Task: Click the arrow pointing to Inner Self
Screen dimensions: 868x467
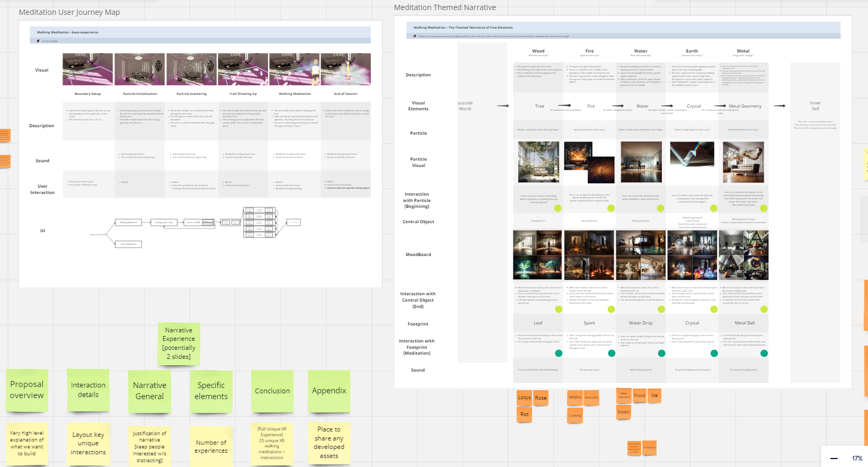Action: pyautogui.click(x=779, y=106)
